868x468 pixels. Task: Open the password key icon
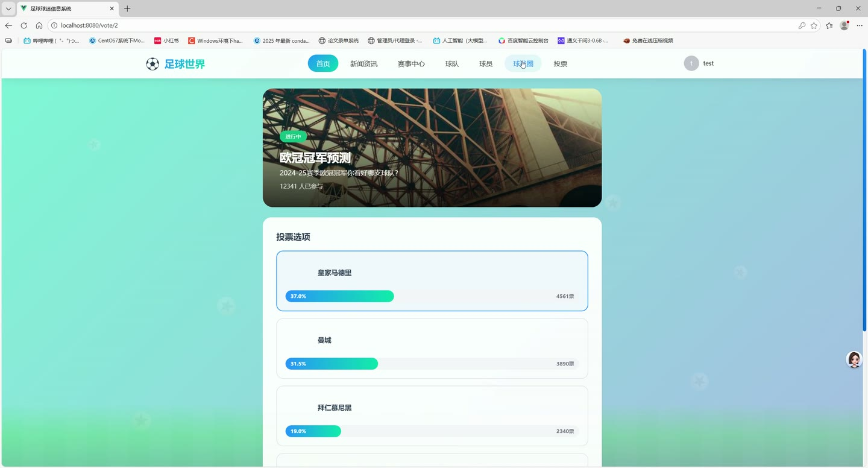802,25
